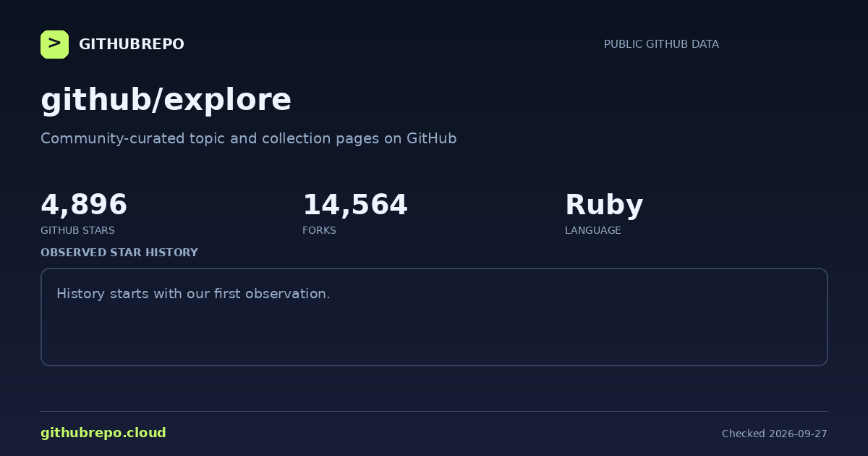Click inside the star history panel

click(434, 317)
